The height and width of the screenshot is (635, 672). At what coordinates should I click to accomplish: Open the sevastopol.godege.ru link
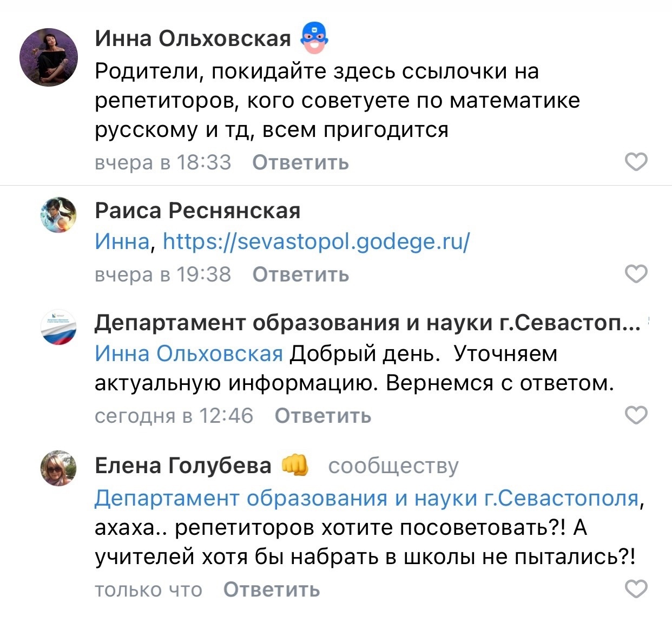point(317,241)
